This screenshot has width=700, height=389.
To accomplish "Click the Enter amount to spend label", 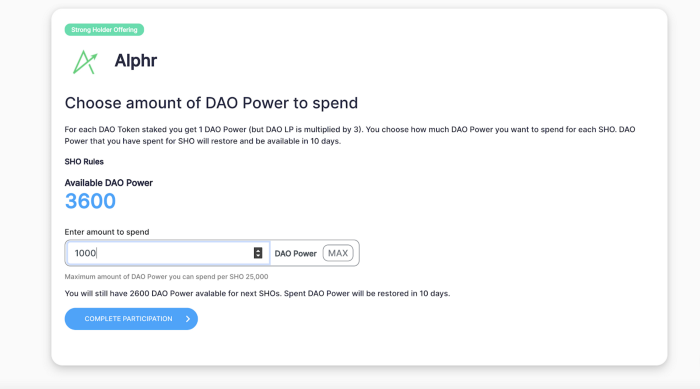I will 107,232.
